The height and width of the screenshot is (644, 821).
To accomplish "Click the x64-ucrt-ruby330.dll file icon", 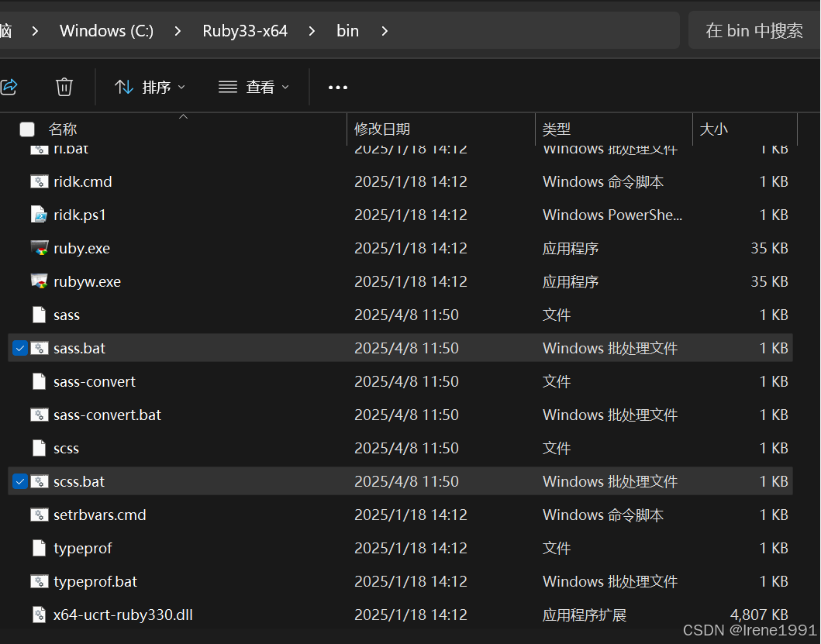I will pos(40,615).
